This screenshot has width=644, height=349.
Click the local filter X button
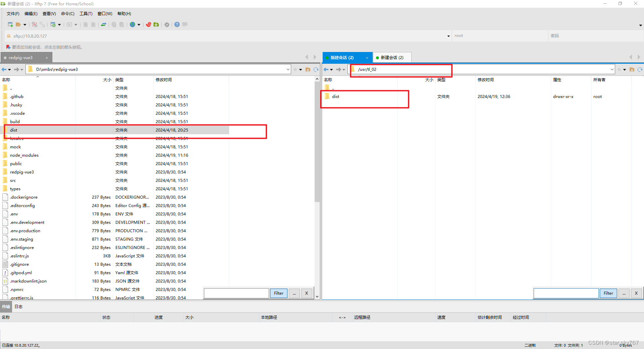click(x=307, y=293)
